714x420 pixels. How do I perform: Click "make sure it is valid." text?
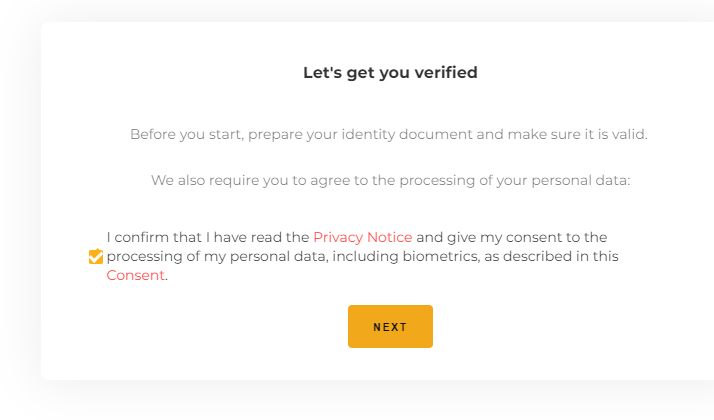click(577, 134)
